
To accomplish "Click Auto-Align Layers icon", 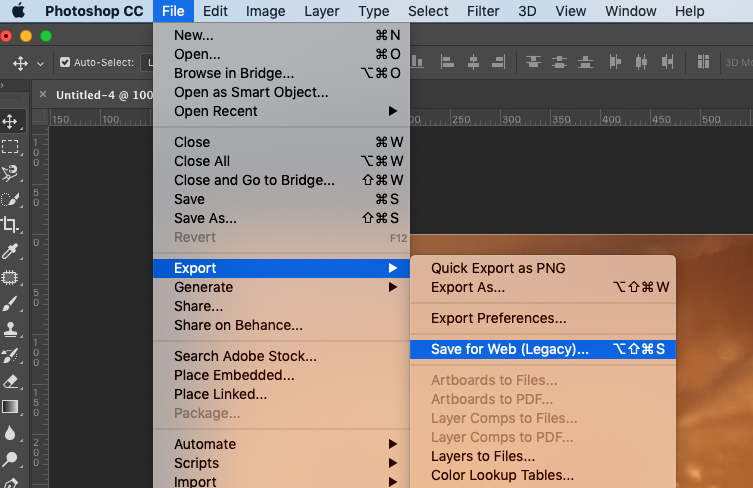I will tap(703, 62).
